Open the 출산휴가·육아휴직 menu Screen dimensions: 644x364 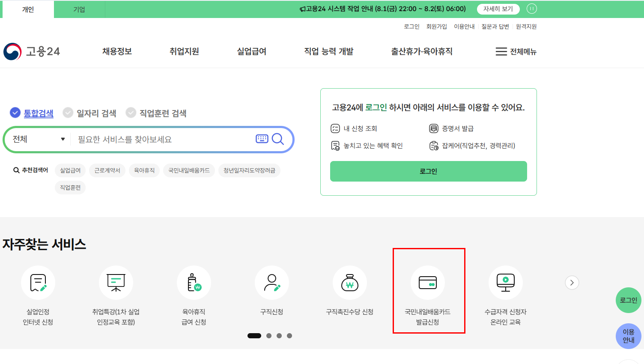click(x=422, y=51)
